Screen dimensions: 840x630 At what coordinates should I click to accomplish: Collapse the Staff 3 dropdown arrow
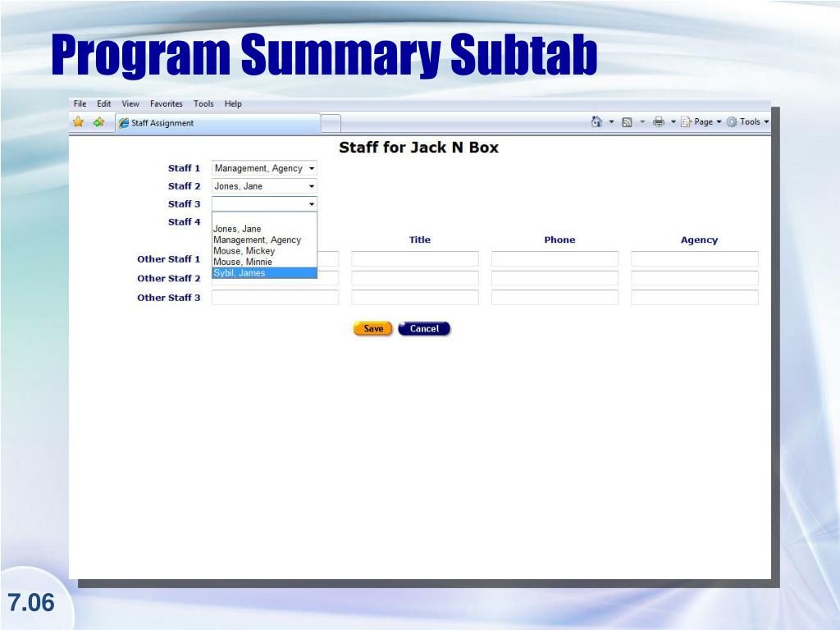[311, 204]
